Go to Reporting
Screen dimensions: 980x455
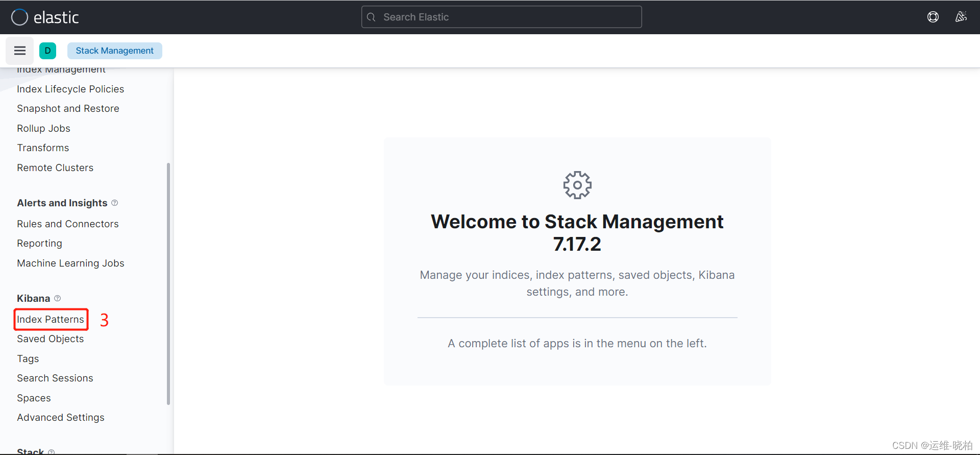39,243
